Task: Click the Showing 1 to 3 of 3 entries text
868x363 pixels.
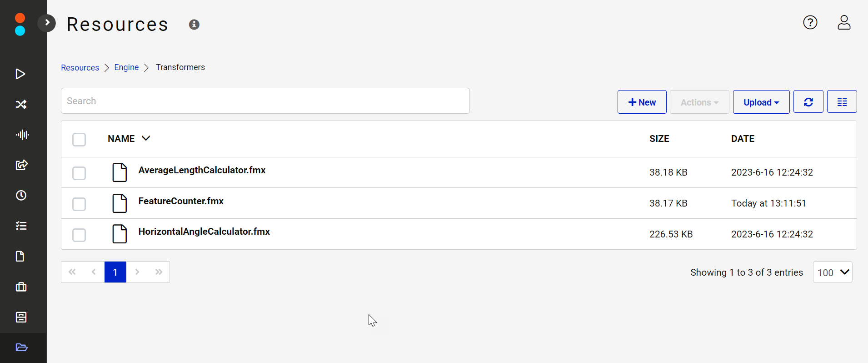Action: click(746, 272)
